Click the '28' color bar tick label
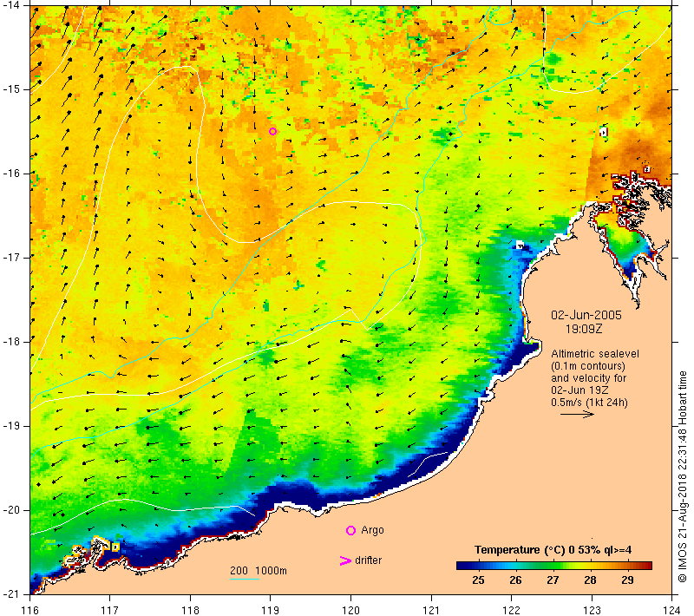The image size is (694, 616). point(590,580)
